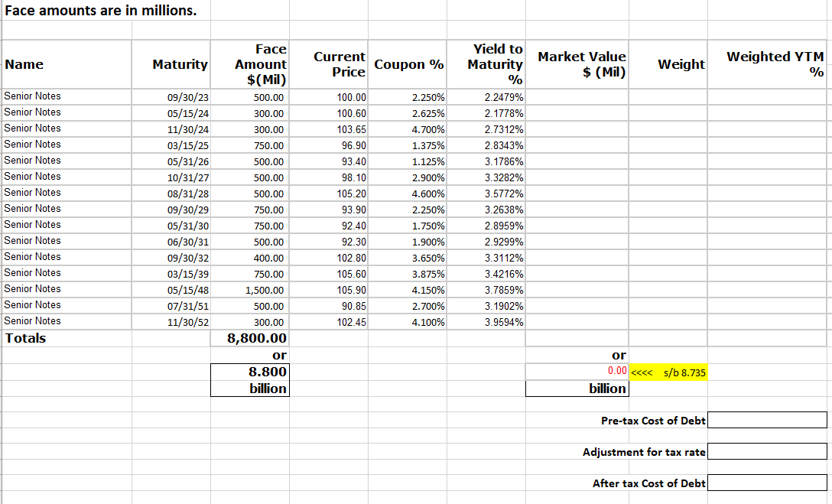The height and width of the screenshot is (504, 832).
Task: Select the Pre-tax Cost of Debt input box
Action: (767, 419)
